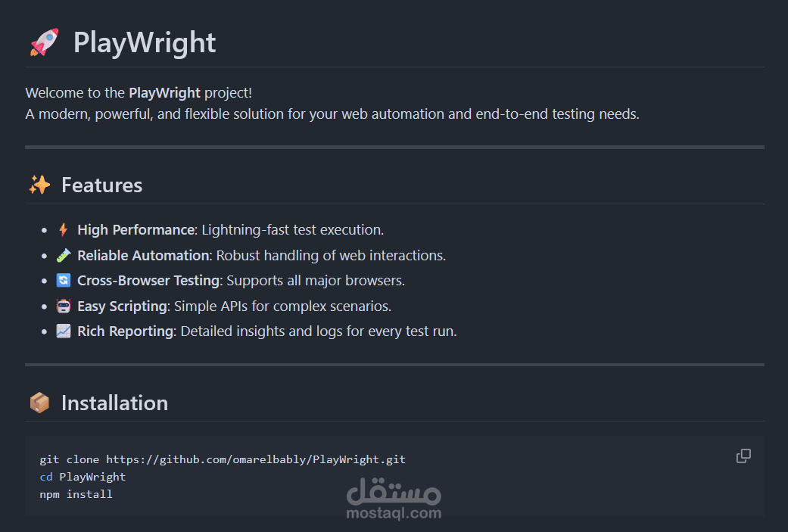Click the test tube emoji by Reliable Automation
The width and height of the screenshot is (788, 532).
64,255
